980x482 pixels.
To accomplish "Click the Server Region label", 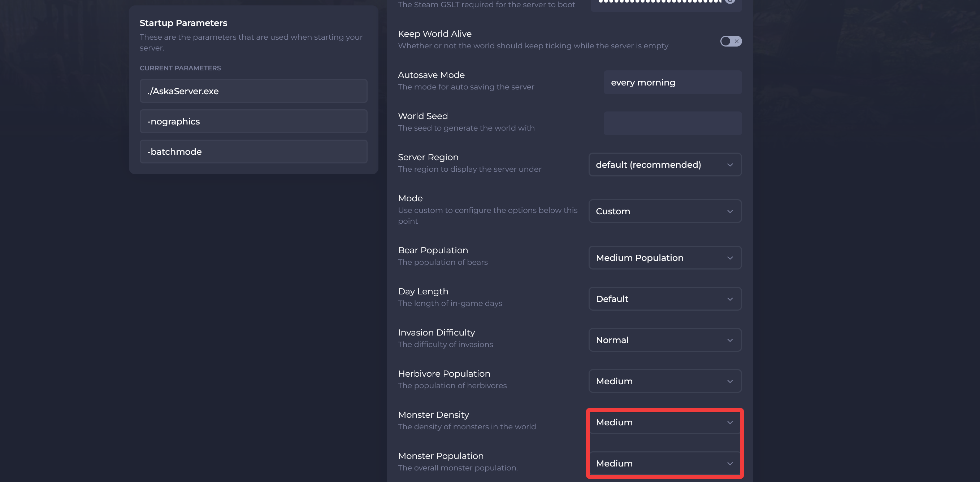I will (428, 157).
